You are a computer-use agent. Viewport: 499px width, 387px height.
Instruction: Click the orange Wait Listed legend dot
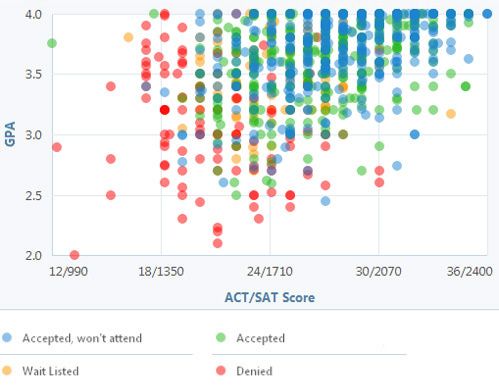pyautogui.click(x=7, y=370)
